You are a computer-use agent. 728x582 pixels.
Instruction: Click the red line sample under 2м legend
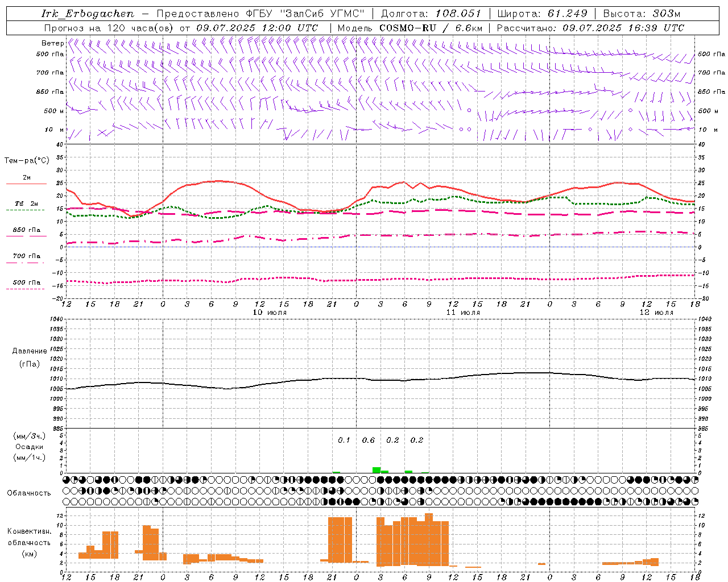tap(26, 184)
